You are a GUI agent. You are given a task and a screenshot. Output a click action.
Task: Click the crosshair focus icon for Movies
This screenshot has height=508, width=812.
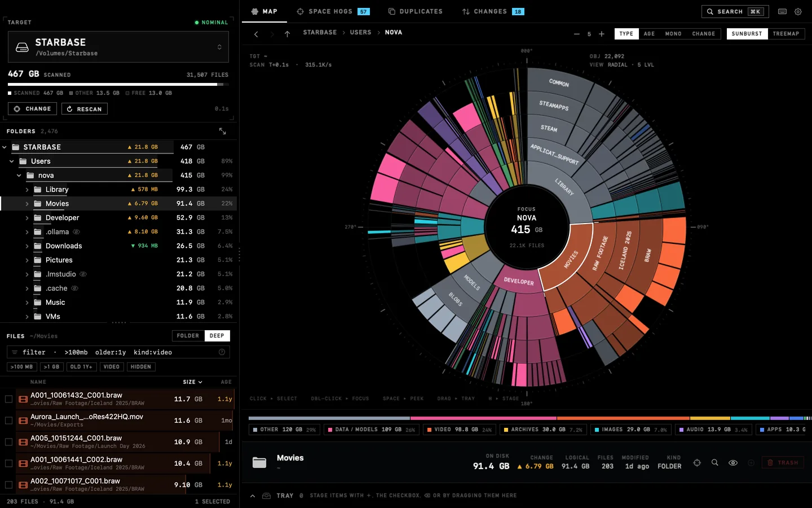click(x=697, y=462)
